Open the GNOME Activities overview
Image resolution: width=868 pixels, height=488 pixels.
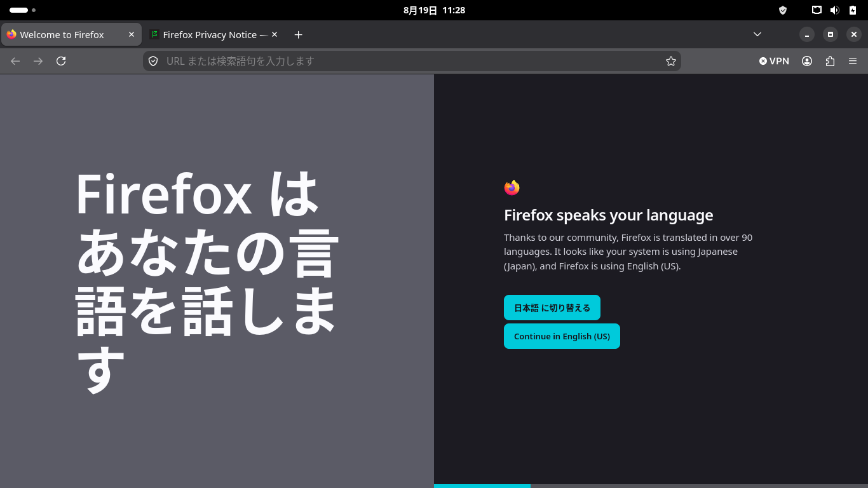tap(22, 10)
